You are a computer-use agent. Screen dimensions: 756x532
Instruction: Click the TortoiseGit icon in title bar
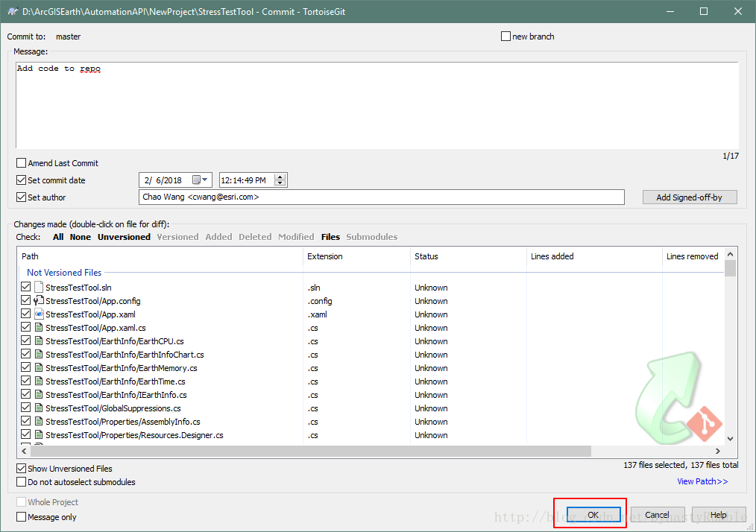tap(13, 12)
